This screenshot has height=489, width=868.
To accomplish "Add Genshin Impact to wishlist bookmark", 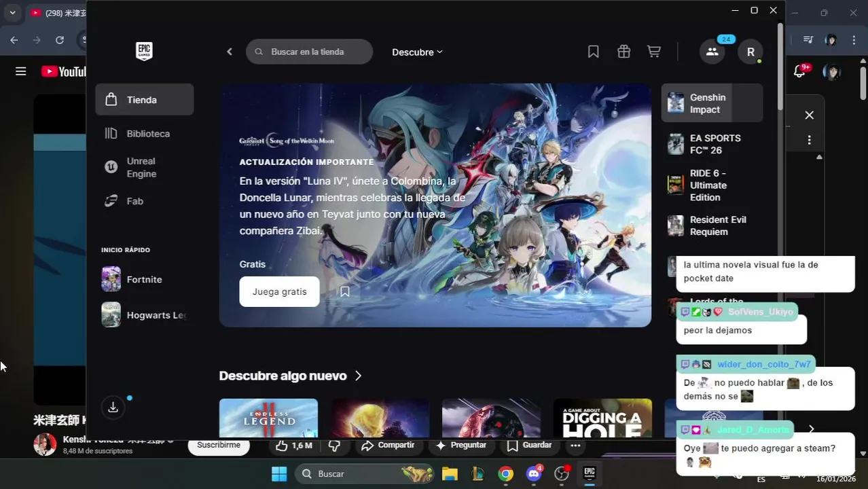I will tap(345, 291).
